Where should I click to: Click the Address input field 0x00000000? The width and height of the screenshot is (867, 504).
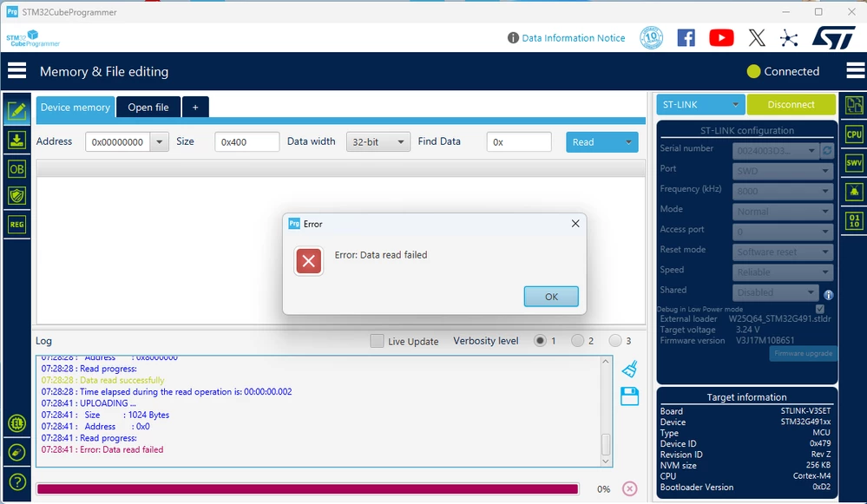tap(118, 142)
